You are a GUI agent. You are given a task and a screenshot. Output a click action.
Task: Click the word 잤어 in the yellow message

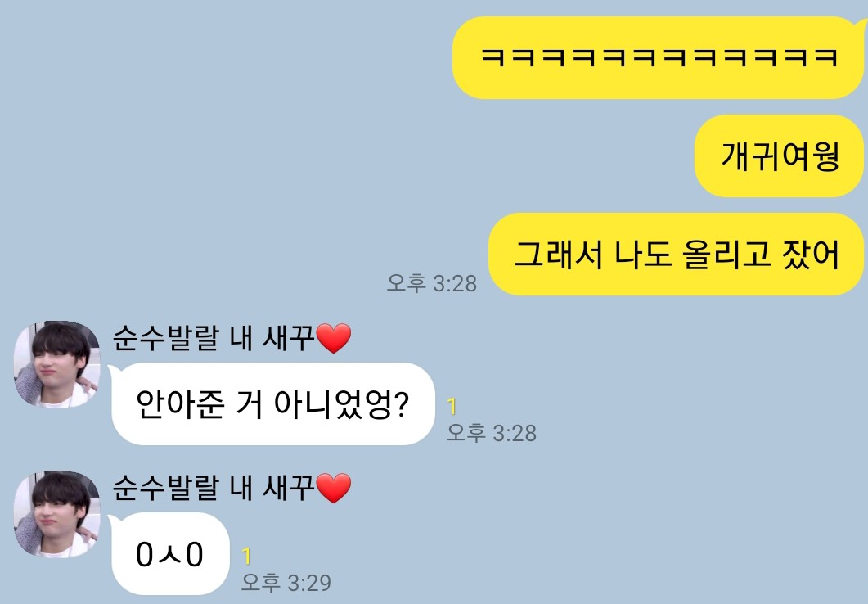(x=811, y=255)
